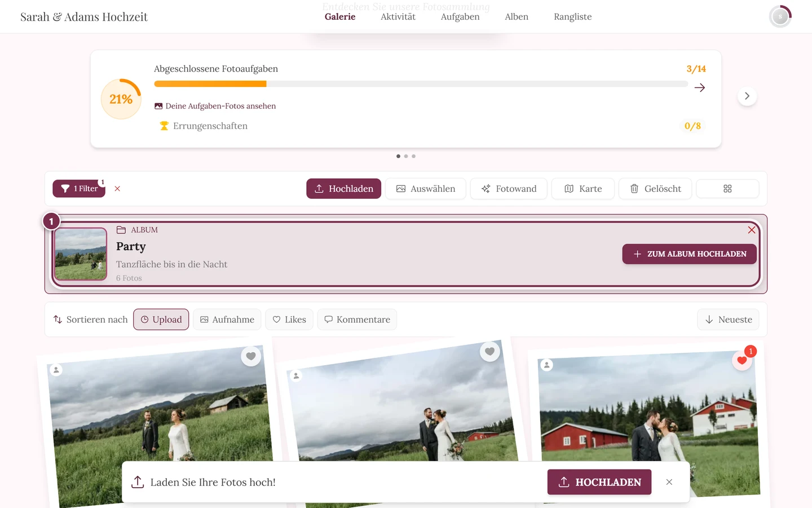This screenshot has height=508, width=812.
Task: Show the Gelöscht photos
Action: coord(655,189)
